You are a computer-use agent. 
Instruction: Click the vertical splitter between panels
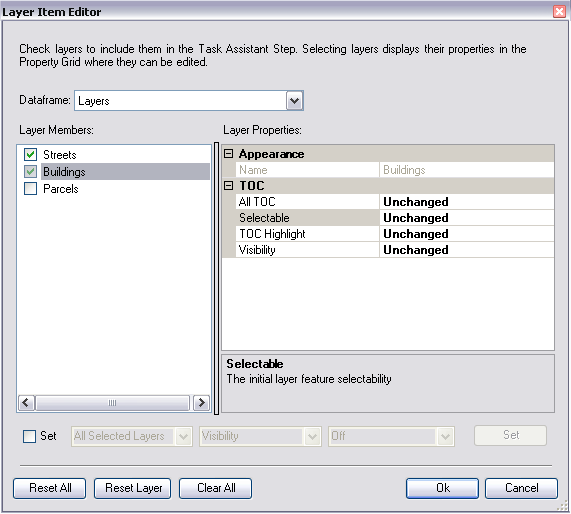click(x=216, y=279)
